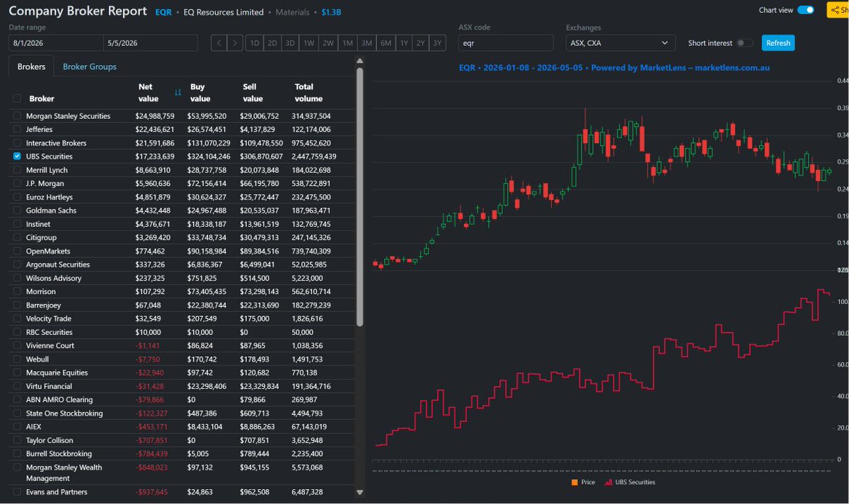
Task: Click Burrell Stockbroking net value -$784,439
Action: 151,454
